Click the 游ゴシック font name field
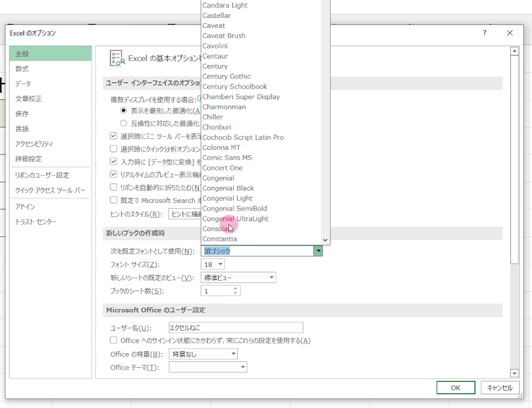This screenshot has width=532, height=408. coord(257,251)
